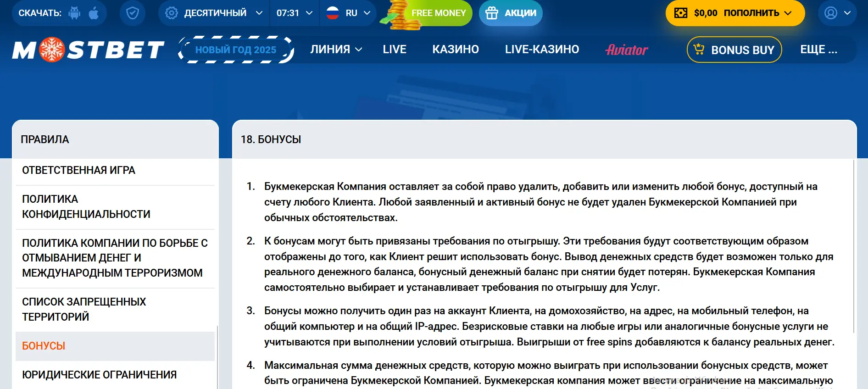Screen dimensions: 868x389
Task: Click the odds format gear icon
Action: click(172, 13)
